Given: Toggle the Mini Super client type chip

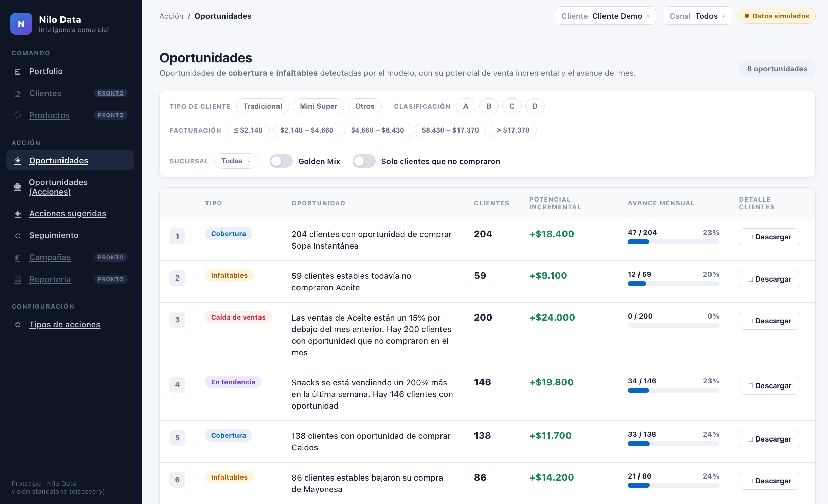Looking at the screenshot, I should click(x=319, y=106).
